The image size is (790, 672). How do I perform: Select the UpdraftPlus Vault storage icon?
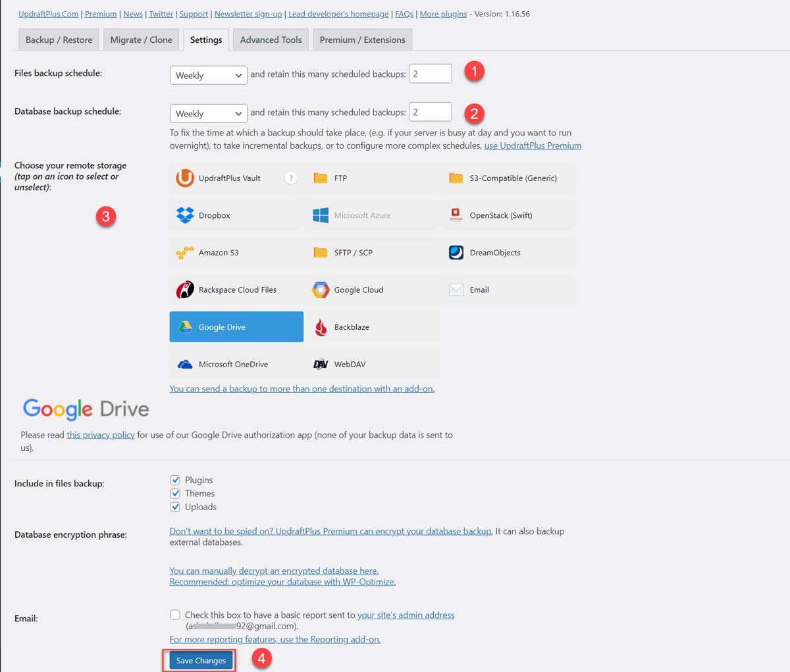pos(185,178)
